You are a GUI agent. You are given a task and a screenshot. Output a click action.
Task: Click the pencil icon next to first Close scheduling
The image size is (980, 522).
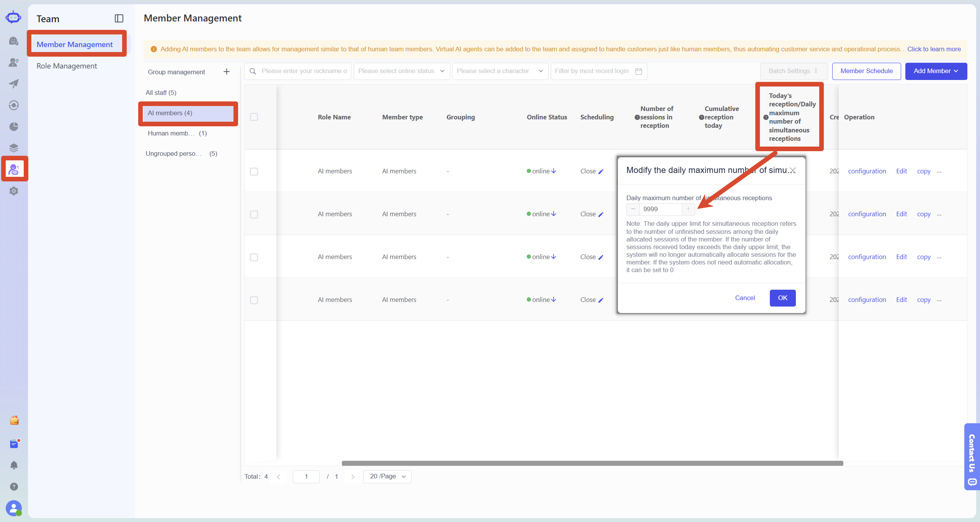point(601,171)
